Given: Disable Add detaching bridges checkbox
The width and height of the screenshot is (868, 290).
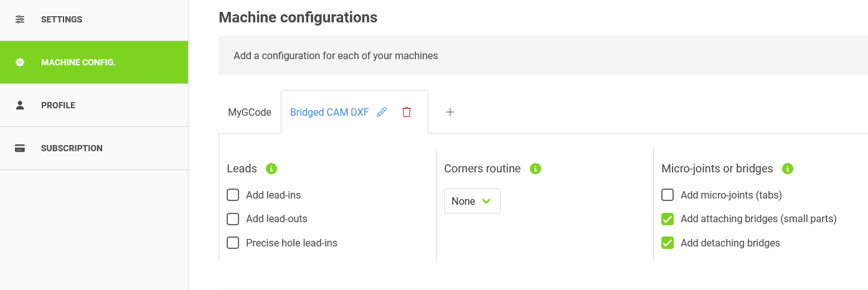Looking at the screenshot, I should (x=668, y=243).
